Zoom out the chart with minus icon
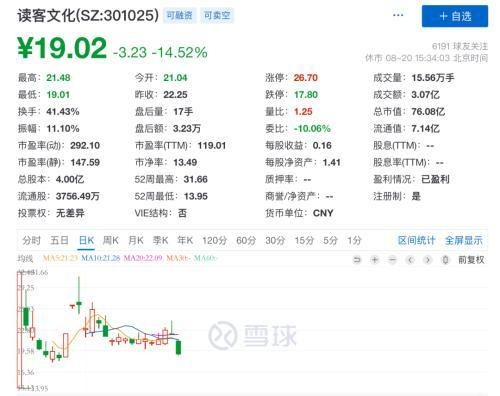The image size is (500, 396). click(x=392, y=260)
